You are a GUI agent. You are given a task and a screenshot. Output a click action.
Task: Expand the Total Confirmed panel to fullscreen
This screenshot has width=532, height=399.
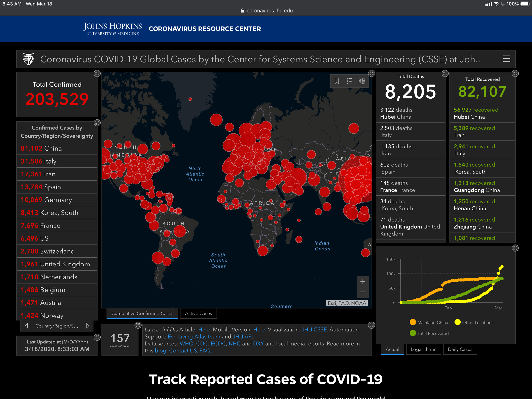click(x=97, y=73)
